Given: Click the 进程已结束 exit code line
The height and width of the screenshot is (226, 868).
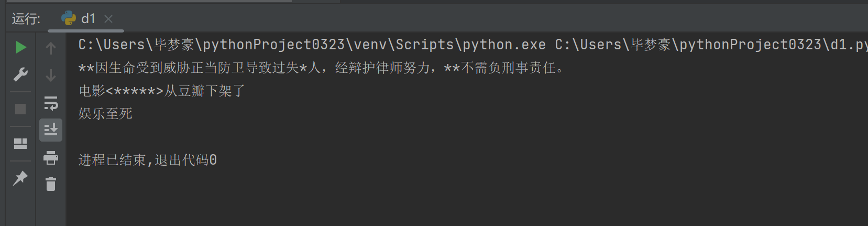Looking at the screenshot, I should (148, 160).
